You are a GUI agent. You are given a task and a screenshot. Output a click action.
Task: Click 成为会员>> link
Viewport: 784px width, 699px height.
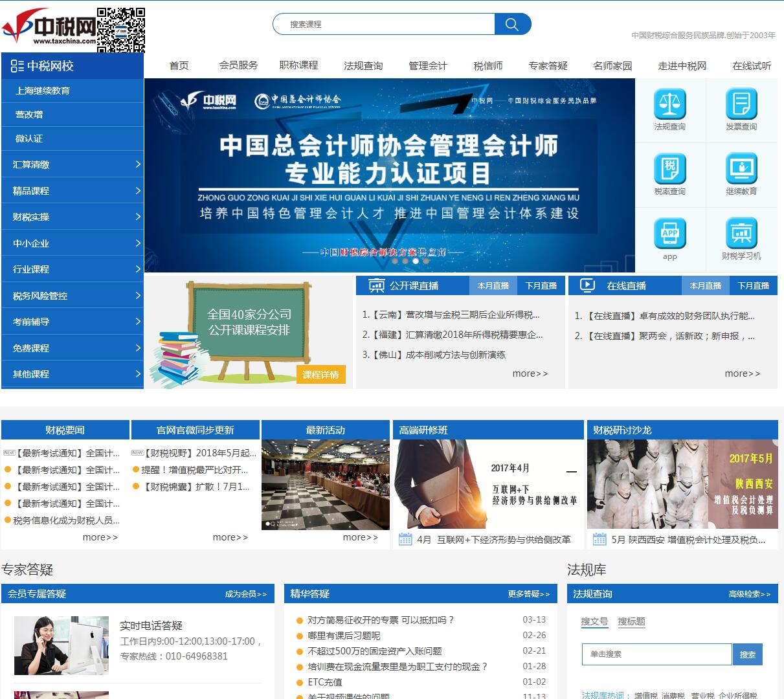pos(246,594)
